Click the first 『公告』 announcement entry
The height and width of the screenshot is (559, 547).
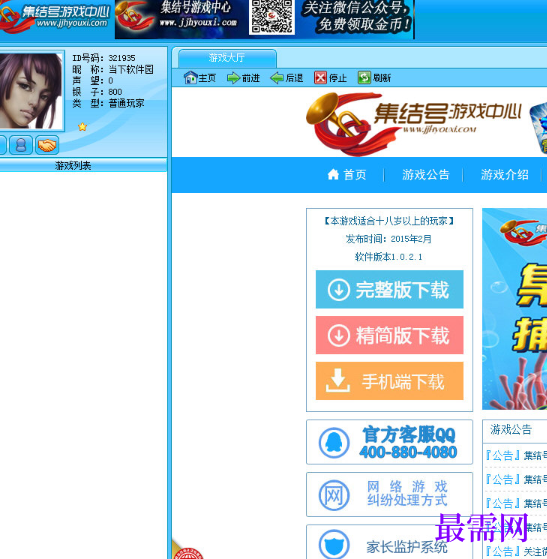coord(516,455)
